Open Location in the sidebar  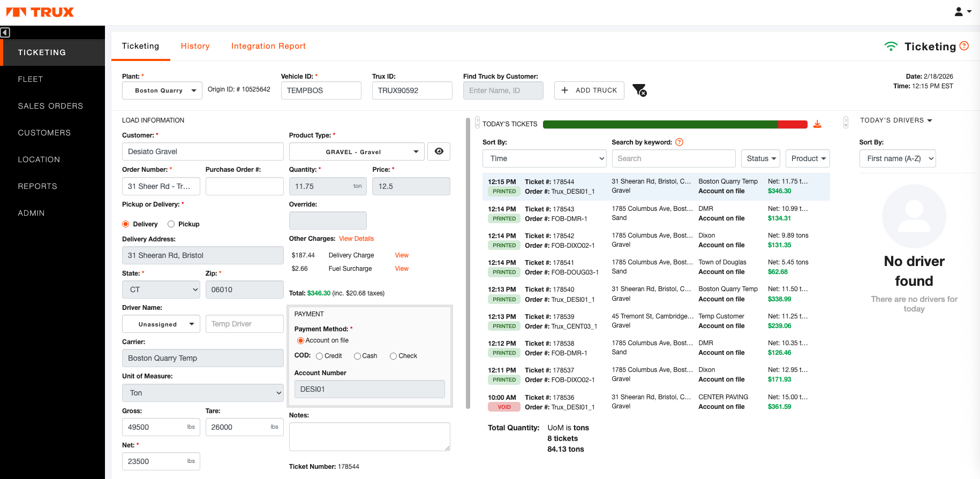(52, 159)
